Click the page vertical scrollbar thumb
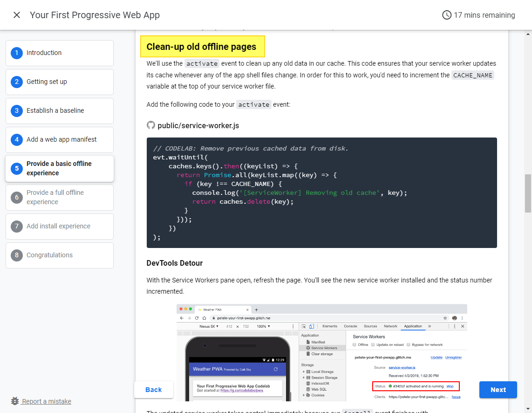532x413 pixels. click(x=528, y=193)
